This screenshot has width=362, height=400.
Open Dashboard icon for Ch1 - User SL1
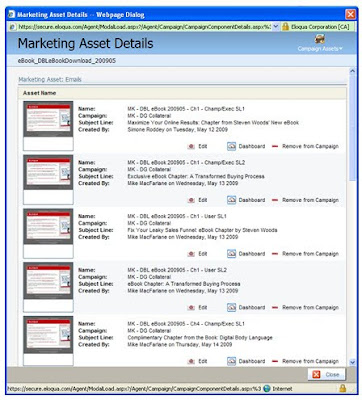coord(231,254)
